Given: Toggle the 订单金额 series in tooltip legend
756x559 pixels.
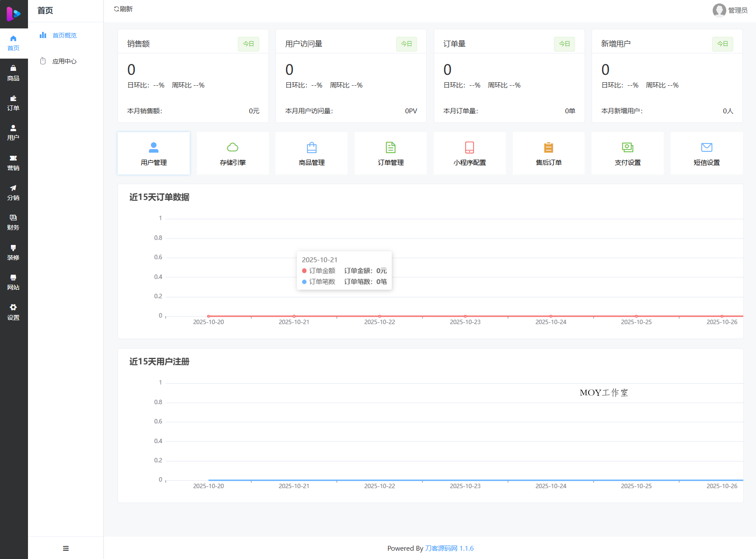Looking at the screenshot, I should click(318, 271).
